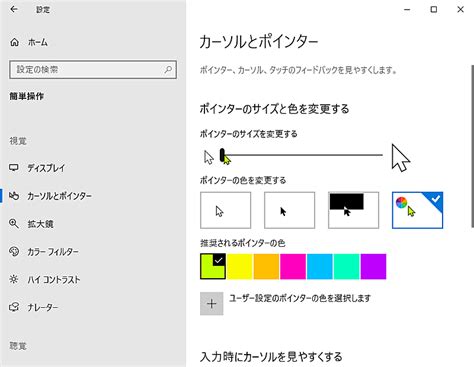Click the 入力時にカーソルを見やすくする heading
This screenshot has height=367, width=474.
coord(271,356)
